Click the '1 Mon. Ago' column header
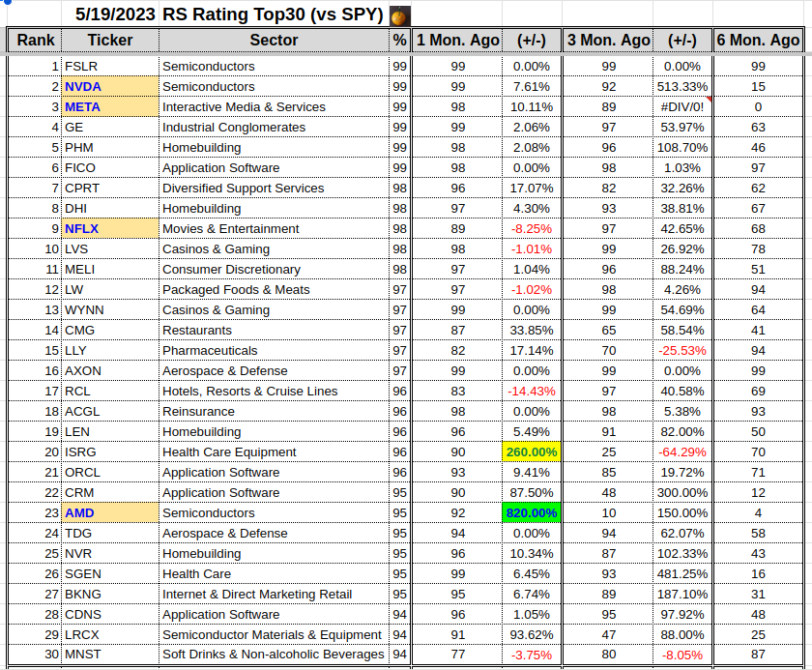Image resolution: width=812 pixels, height=670 pixels. (x=458, y=41)
